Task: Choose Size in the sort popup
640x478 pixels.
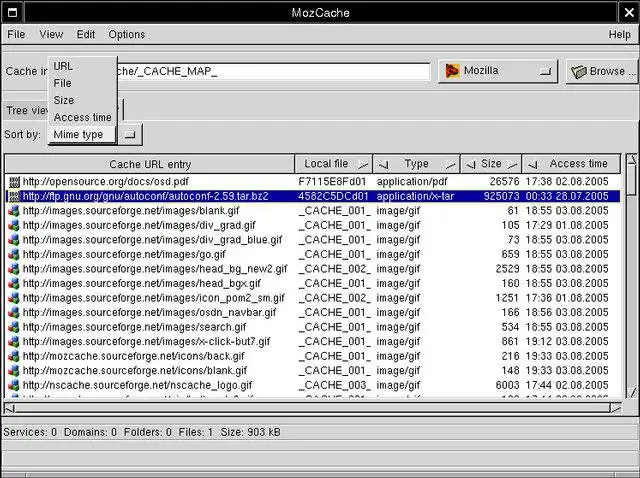Action: pyautogui.click(x=82, y=100)
